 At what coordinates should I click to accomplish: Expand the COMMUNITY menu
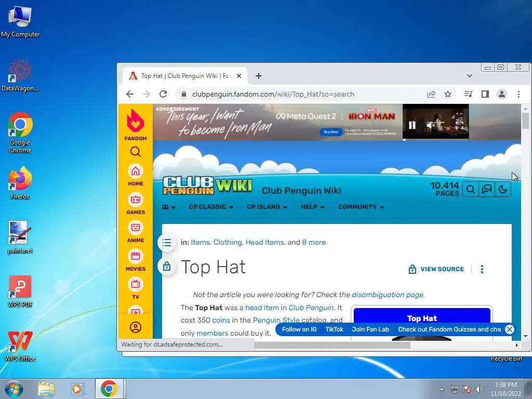point(361,207)
